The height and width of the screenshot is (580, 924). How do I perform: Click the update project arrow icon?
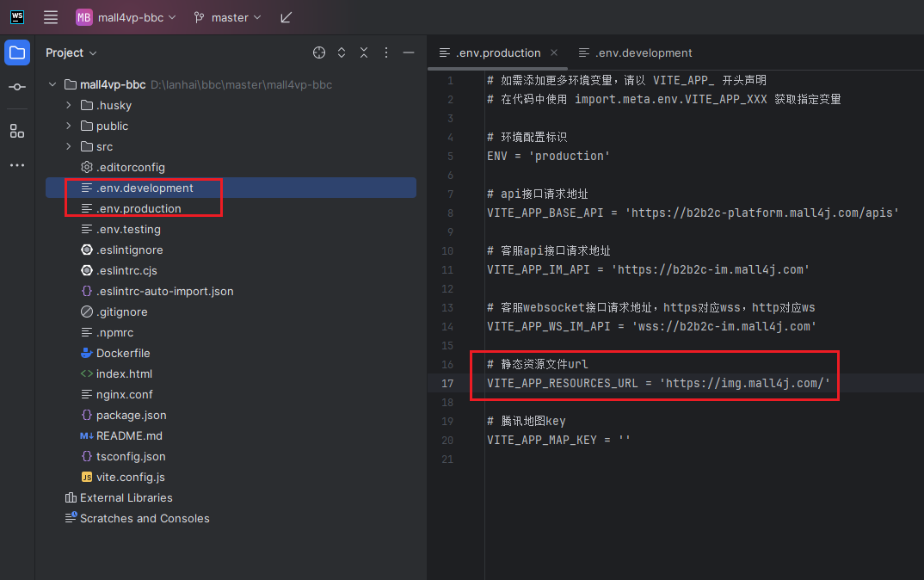[286, 17]
